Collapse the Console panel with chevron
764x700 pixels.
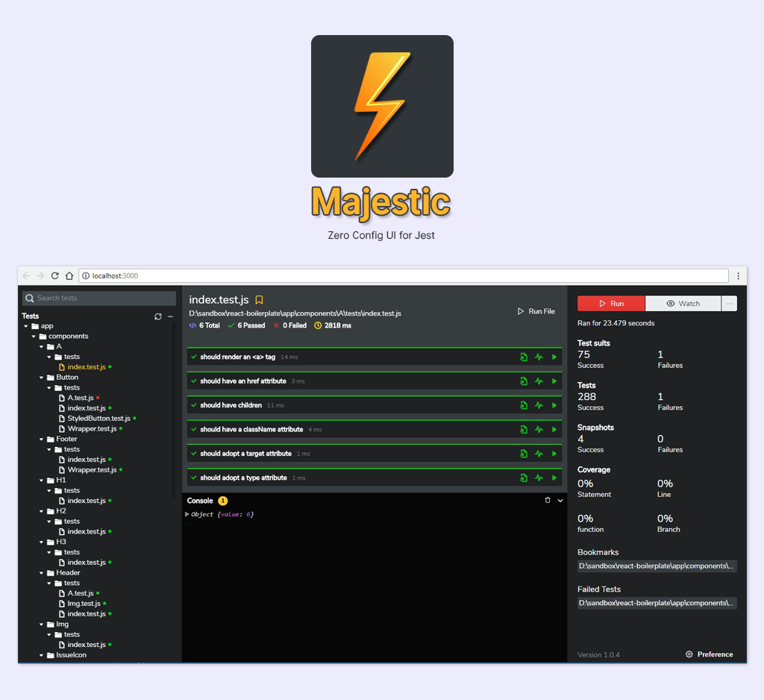560,501
